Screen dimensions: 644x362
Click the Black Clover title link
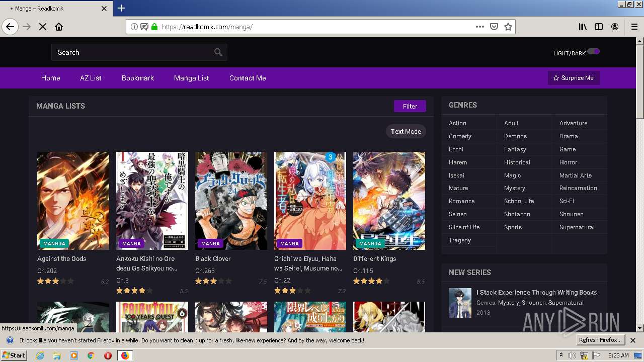point(213,258)
